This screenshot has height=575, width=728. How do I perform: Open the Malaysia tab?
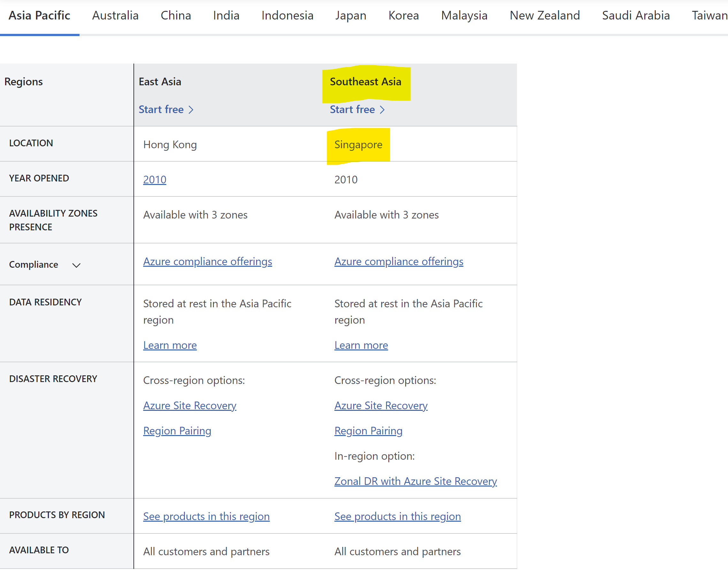pyautogui.click(x=464, y=15)
